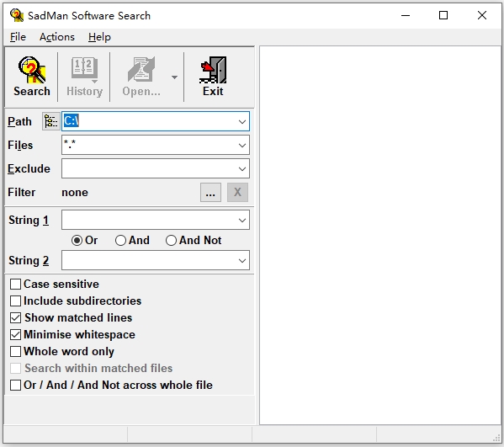Maximize the SadMan Software Search window
Screen dimensions: 504x447
click(x=443, y=15)
